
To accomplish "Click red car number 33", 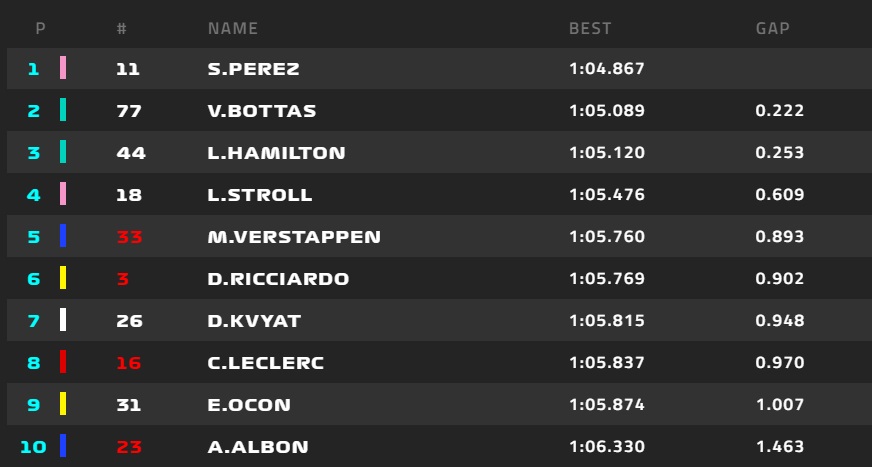I will [130, 237].
